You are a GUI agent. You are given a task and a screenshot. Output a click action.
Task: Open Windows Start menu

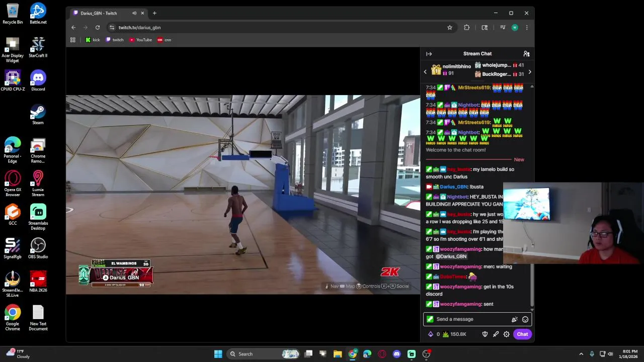point(218,354)
